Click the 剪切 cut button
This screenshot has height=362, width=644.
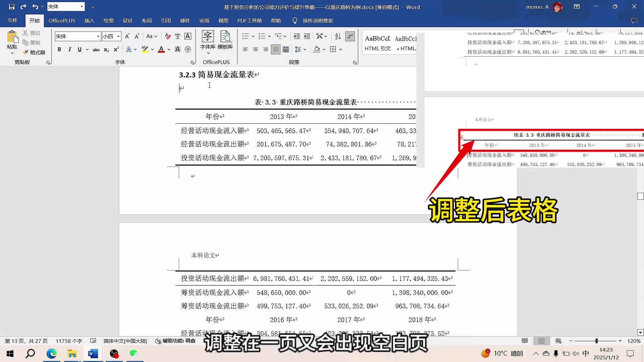pos(32,33)
